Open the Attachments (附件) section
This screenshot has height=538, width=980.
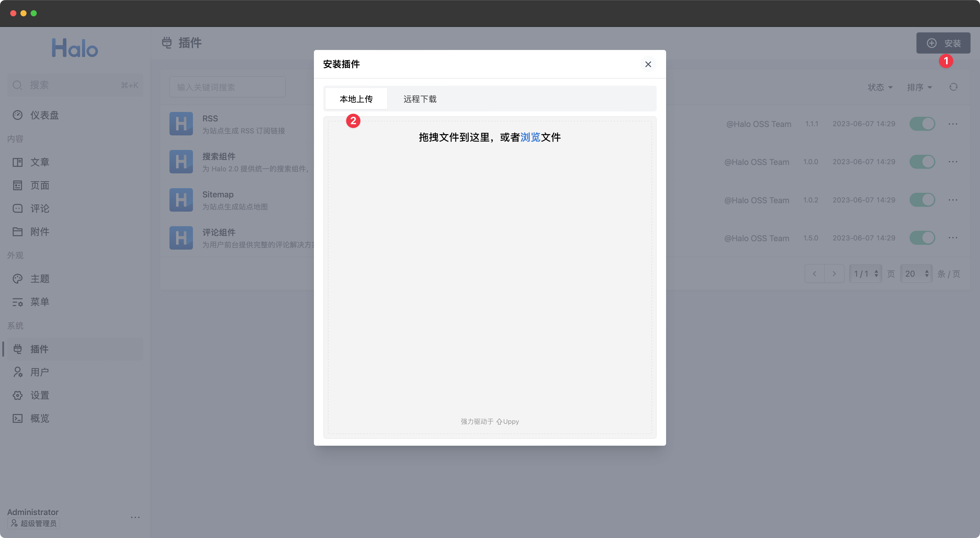pos(40,232)
